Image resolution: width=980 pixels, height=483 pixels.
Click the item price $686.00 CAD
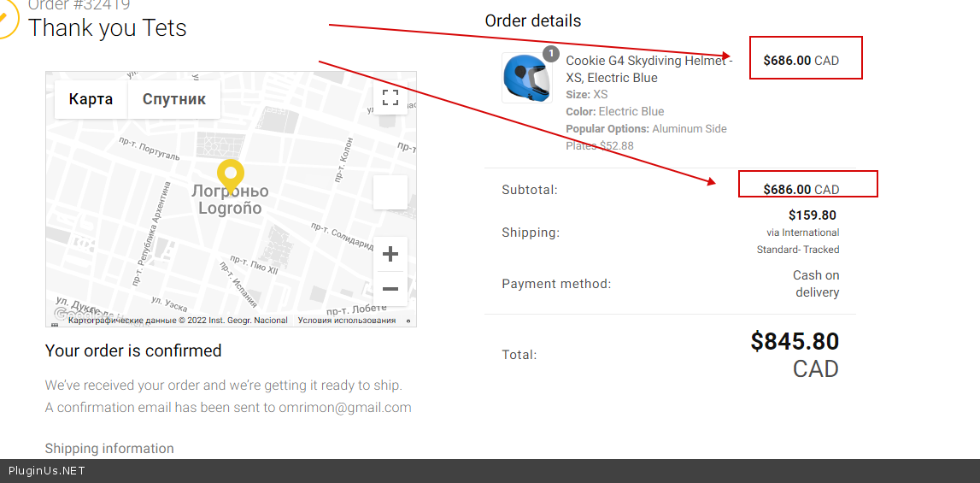(801, 61)
